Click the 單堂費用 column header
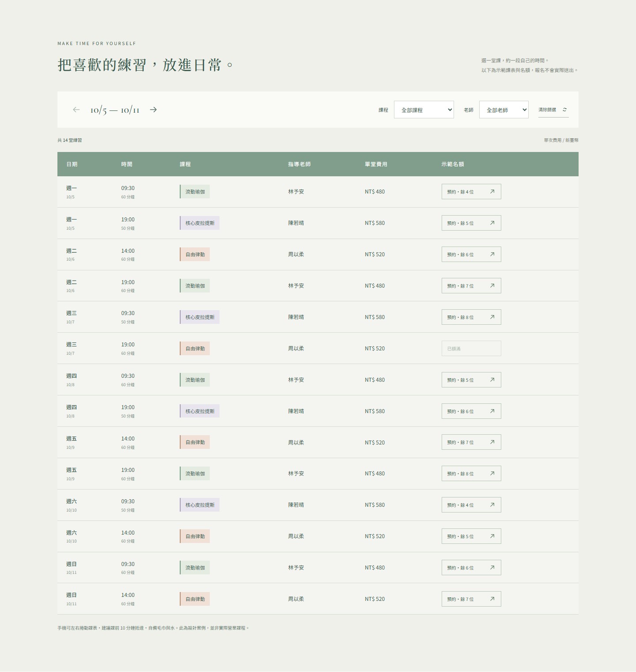The width and height of the screenshot is (636, 672). tap(376, 164)
